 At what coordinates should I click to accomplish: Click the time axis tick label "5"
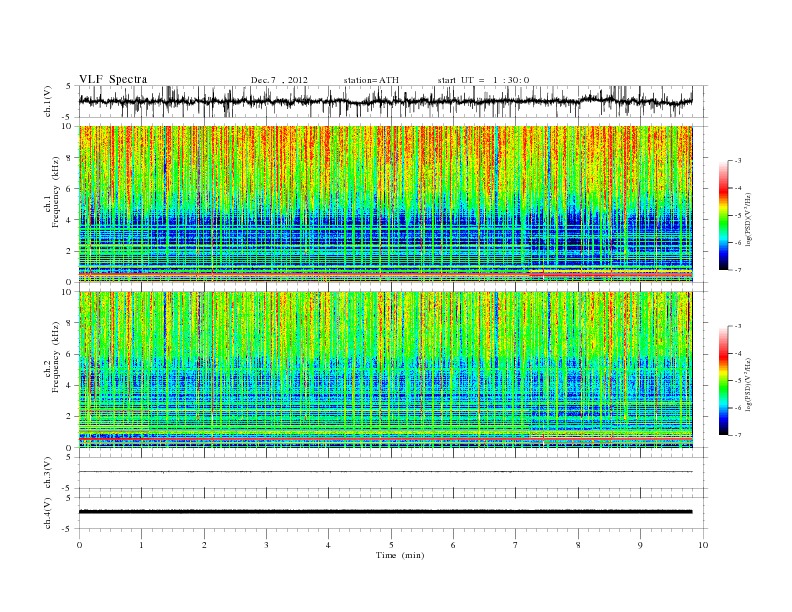[x=391, y=545]
